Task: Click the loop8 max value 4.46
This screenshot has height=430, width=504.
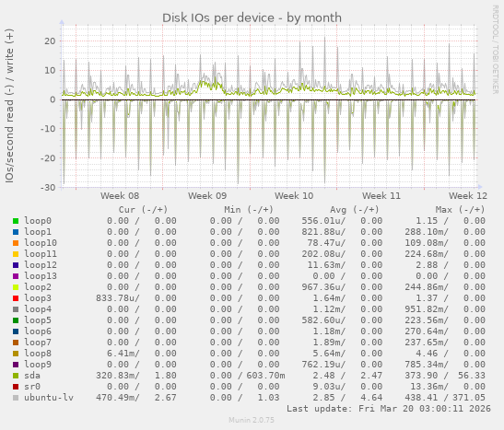Action: 427,354
